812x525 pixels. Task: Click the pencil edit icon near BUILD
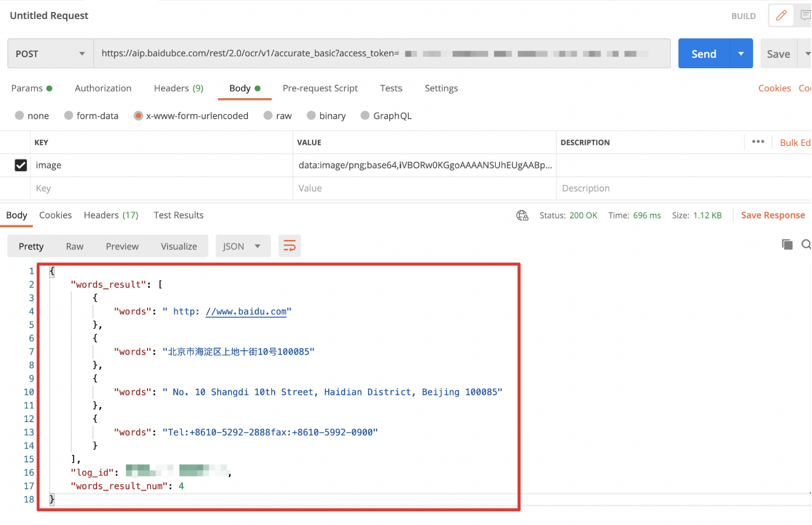point(782,15)
